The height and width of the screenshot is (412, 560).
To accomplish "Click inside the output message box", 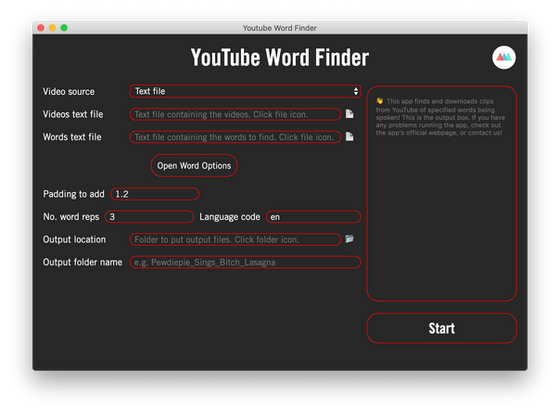I will pos(442,194).
